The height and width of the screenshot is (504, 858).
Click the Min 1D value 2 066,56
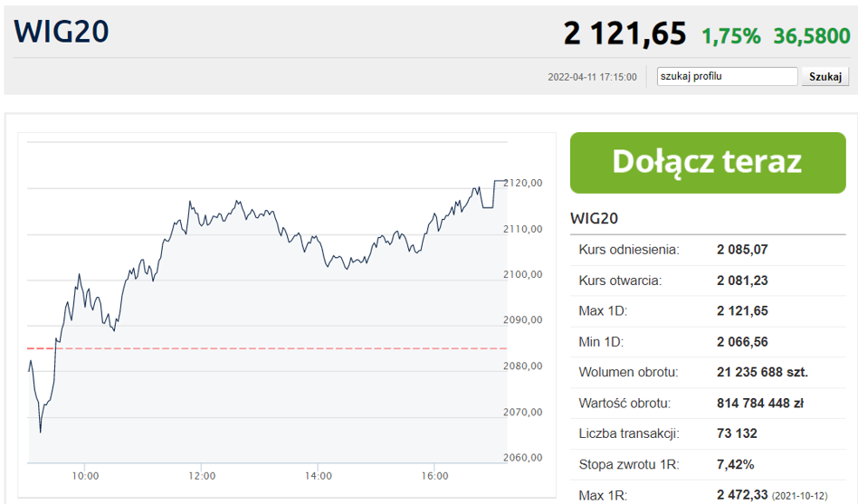tap(742, 342)
